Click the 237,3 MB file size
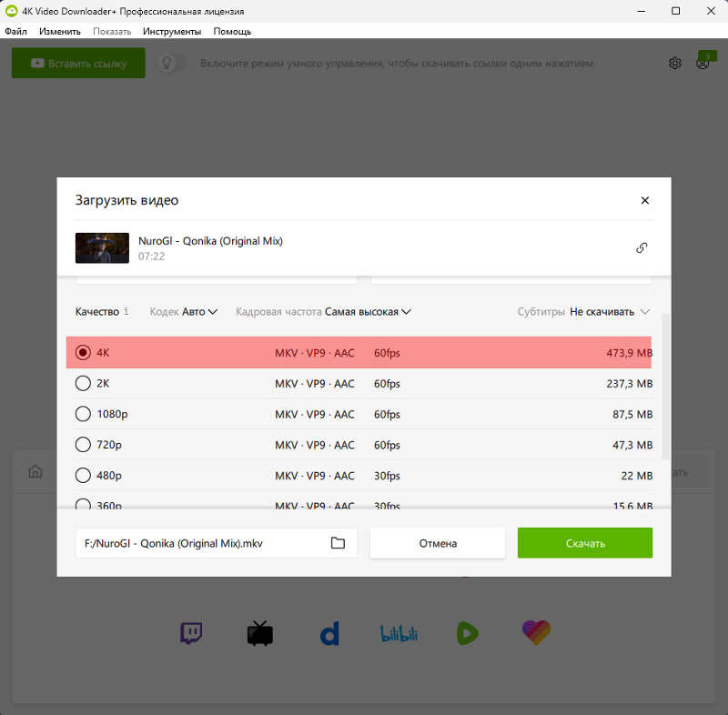Viewport: 728px width, 715px height. click(629, 384)
